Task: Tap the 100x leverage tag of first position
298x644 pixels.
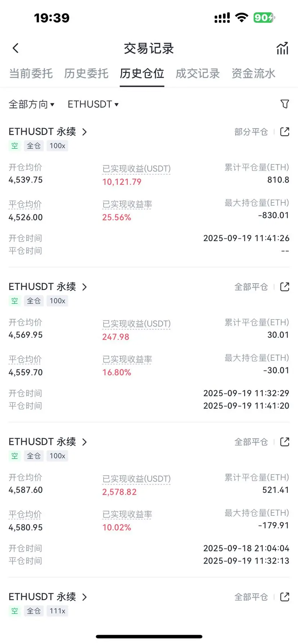Action: [x=58, y=146]
